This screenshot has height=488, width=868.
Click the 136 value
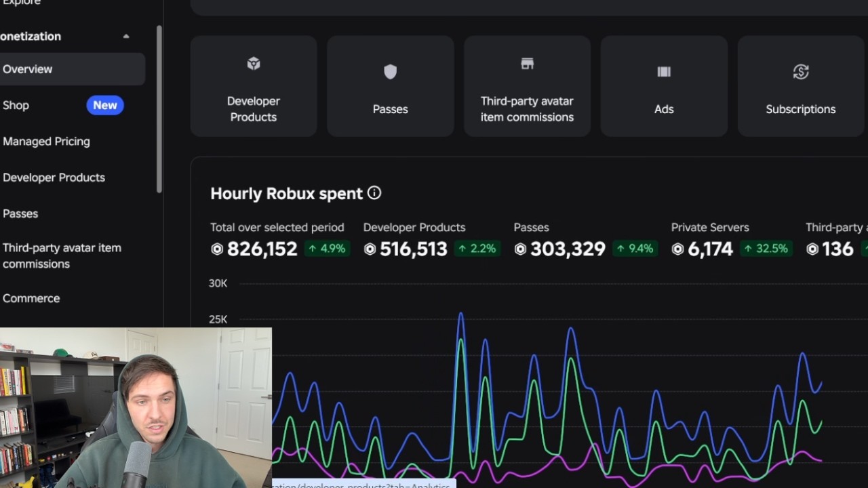click(x=837, y=249)
